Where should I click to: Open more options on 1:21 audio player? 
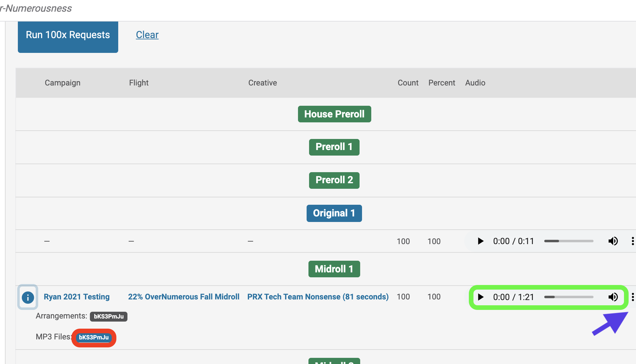point(633,297)
